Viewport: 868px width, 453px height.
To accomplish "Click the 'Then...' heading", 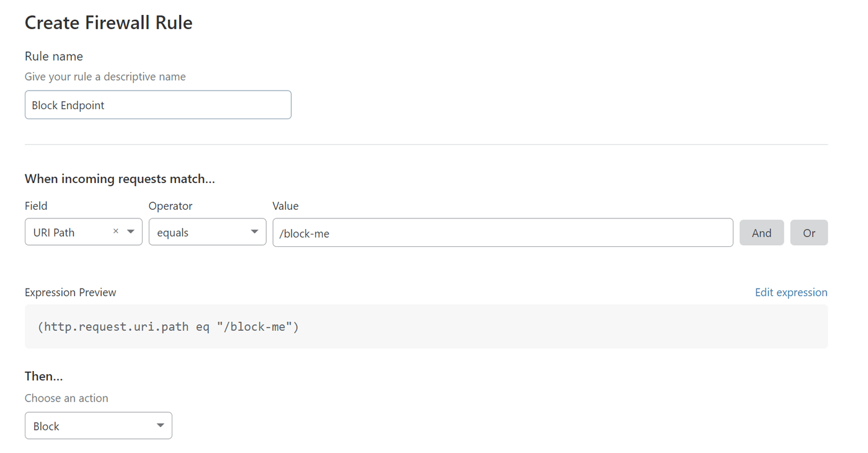I will [44, 376].
